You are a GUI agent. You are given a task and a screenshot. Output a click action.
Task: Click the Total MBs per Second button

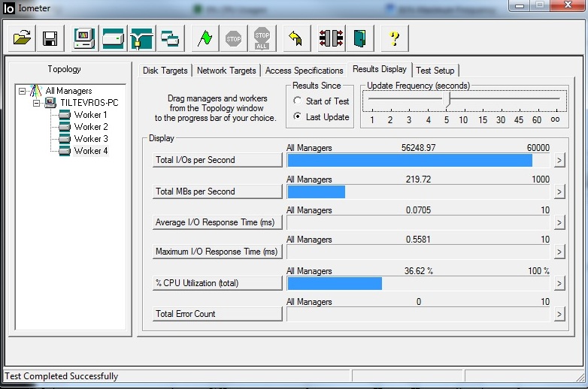(x=217, y=191)
